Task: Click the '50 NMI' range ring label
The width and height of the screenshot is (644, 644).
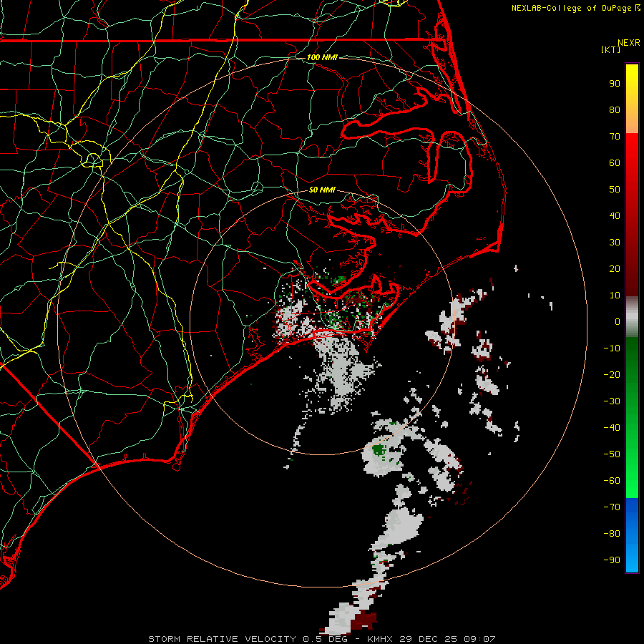Action: click(x=322, y=190)
